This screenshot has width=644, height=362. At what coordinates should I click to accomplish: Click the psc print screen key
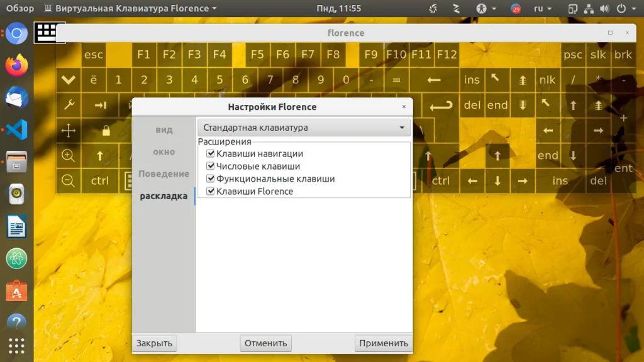coord(573,55)
